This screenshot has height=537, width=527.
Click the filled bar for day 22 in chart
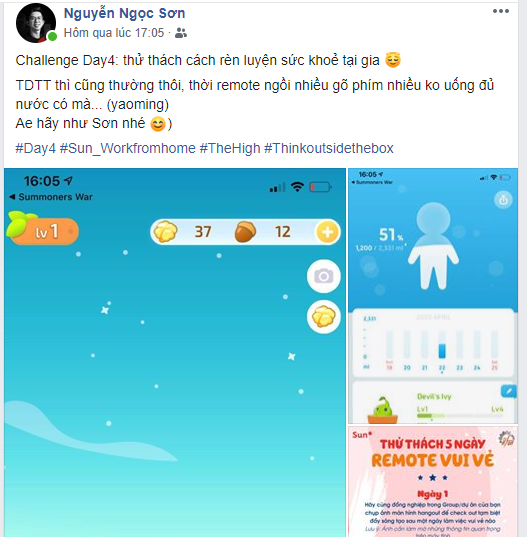coord(442,351)
